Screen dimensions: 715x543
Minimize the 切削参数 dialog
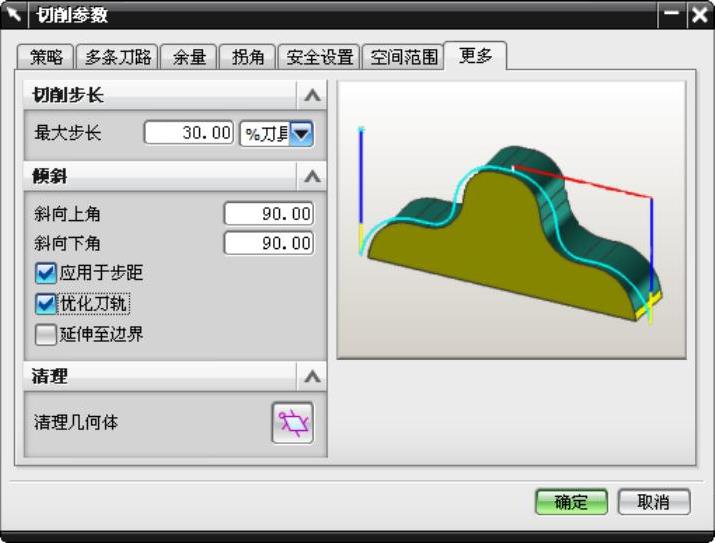(671, 15)
